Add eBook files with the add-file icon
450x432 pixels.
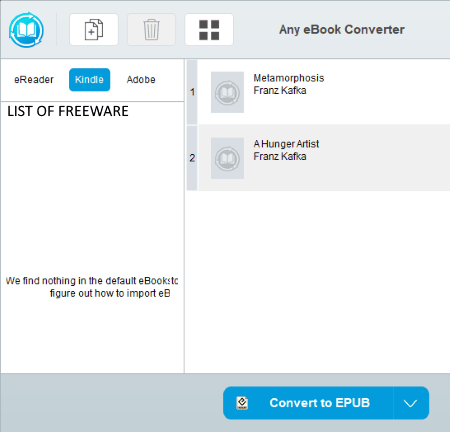[94, 30]
